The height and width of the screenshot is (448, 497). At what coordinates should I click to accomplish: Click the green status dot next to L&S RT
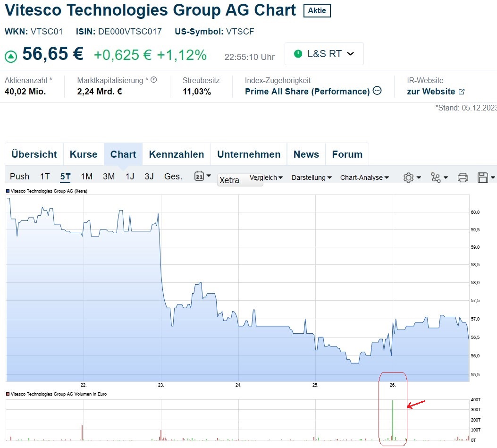(x=298, y=54)
